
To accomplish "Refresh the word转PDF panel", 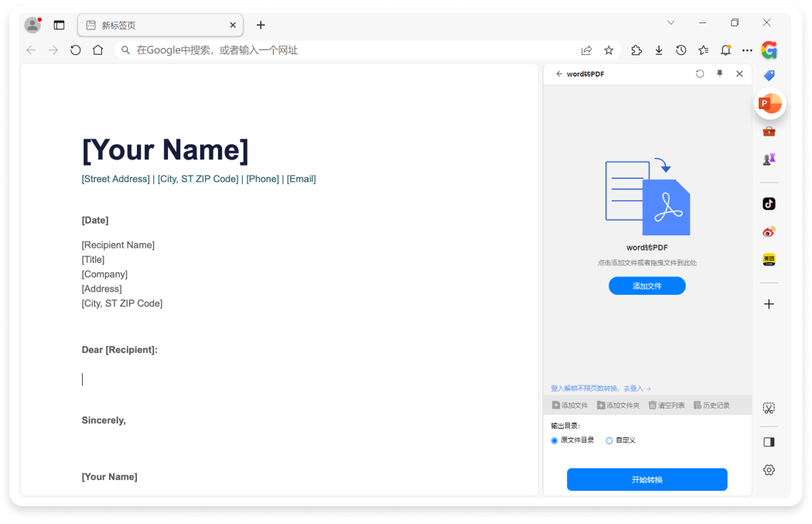I will click(x=700, y=74).
